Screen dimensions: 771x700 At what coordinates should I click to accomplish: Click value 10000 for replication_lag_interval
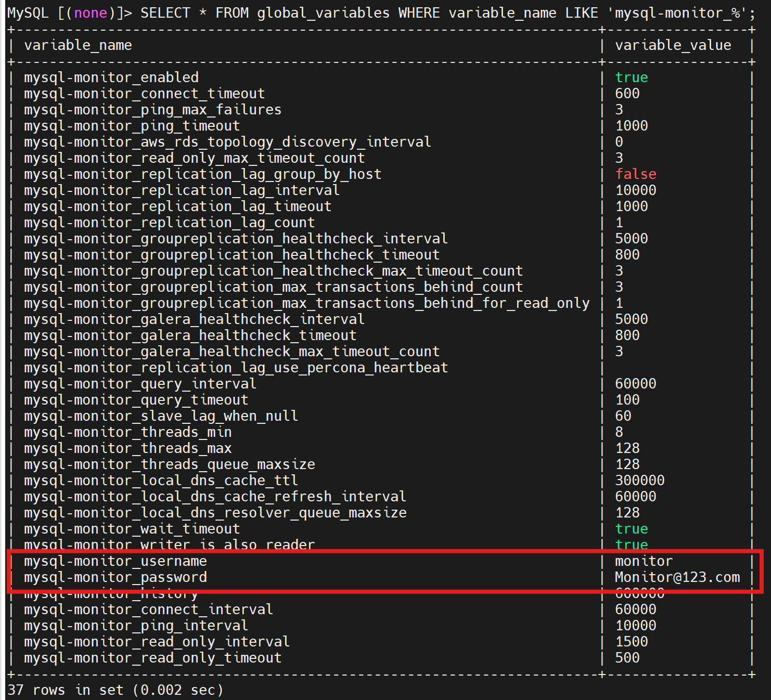point(636,191)
